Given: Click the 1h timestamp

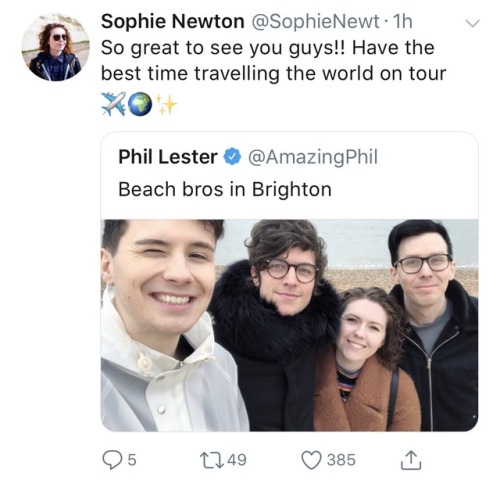Looking at the screenshot, I should coord(403,22).
